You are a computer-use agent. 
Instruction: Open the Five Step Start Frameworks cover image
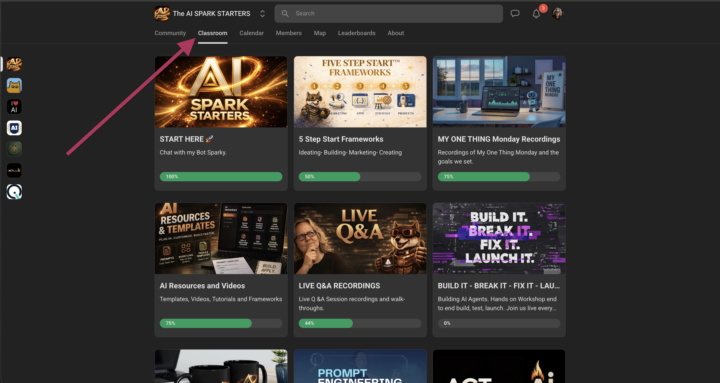360,92
